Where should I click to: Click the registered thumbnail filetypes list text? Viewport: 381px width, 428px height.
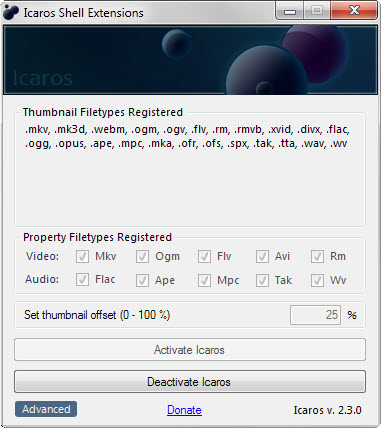click(x=187, y=136)
